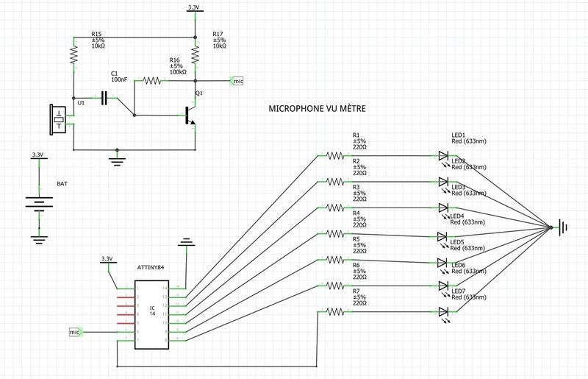Select the mic net label beside the IC
Screen dimensions: 588x379
pyautogui.click(x=76, y=333)
